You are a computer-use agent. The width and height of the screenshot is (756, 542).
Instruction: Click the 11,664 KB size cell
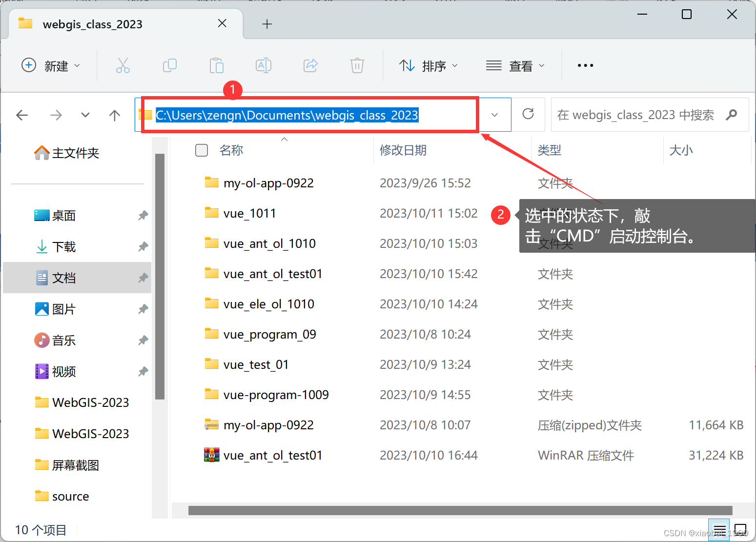pos(716,425)
